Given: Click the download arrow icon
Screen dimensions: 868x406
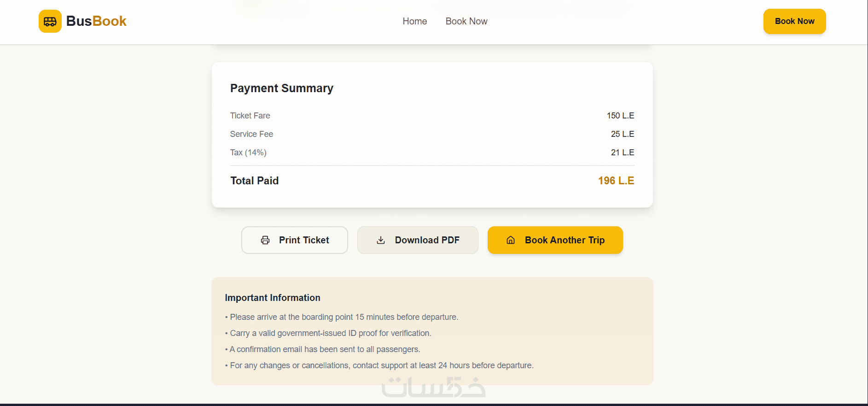Looking at the screenshot, I should pyautogui.click(x=381, y=240).
